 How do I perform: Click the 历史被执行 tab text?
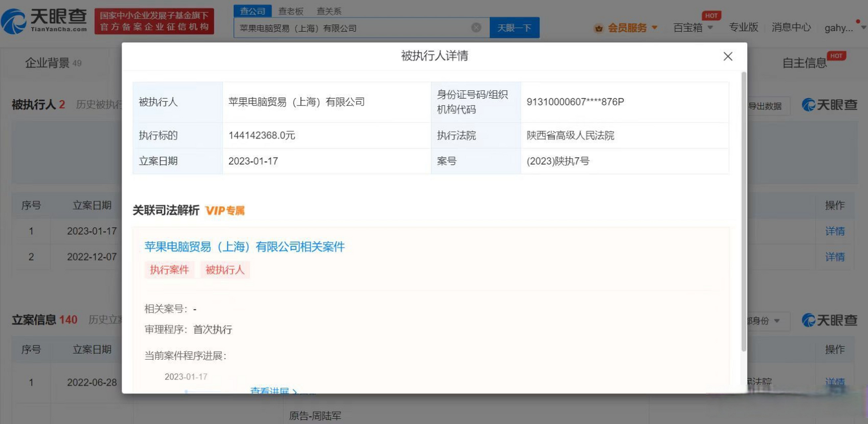pyautogui.click(x=99, y=104)
